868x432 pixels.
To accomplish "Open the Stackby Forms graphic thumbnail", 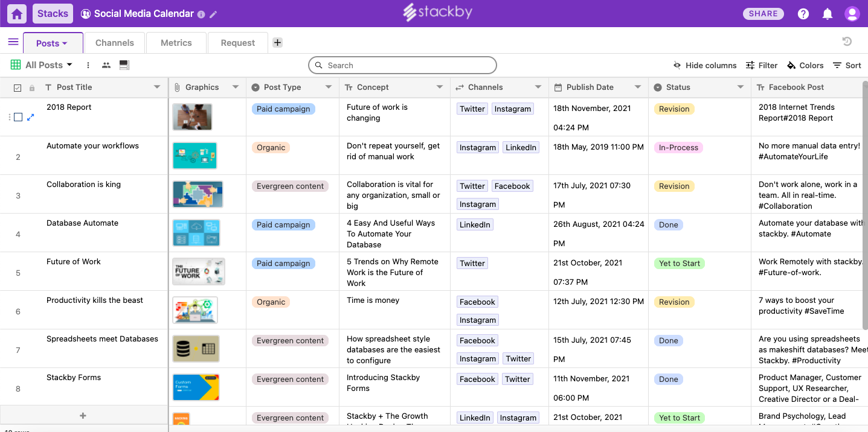I will (196, 387).
